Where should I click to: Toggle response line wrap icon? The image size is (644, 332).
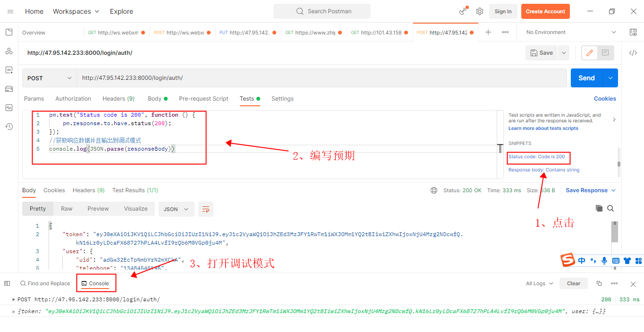[206, 209]
